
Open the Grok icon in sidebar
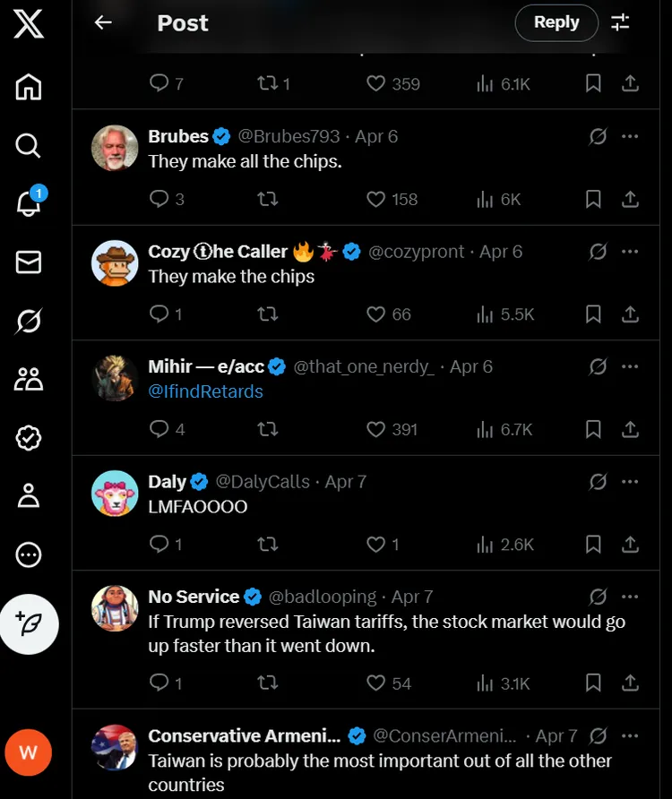tap(29, 321)
